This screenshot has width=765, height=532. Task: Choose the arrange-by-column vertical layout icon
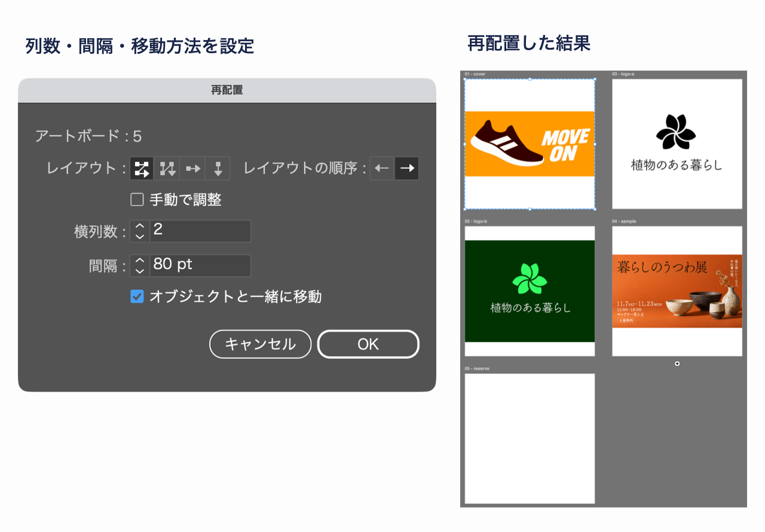[x=218, y=169]
